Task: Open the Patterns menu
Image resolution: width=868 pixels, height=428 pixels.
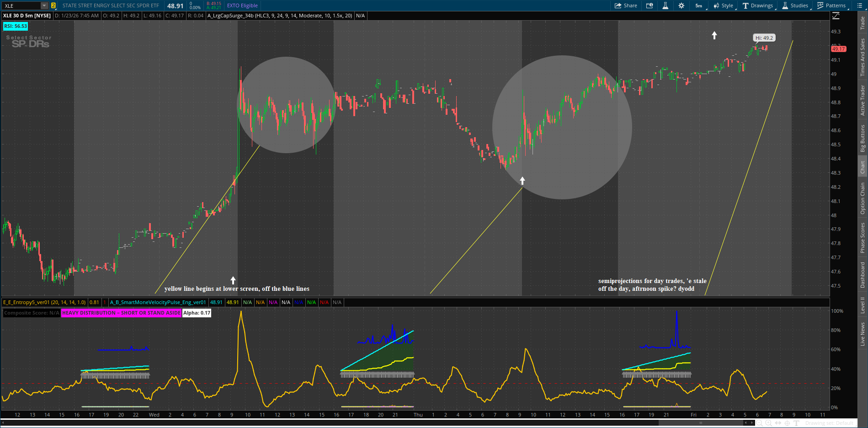Action: tap(832, 5)
